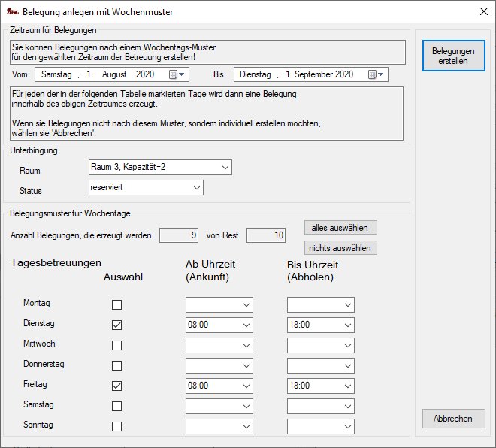Expand Samstag Bis Uhrzeit dropdown
The image size is (496, 448).
[347, 407]
